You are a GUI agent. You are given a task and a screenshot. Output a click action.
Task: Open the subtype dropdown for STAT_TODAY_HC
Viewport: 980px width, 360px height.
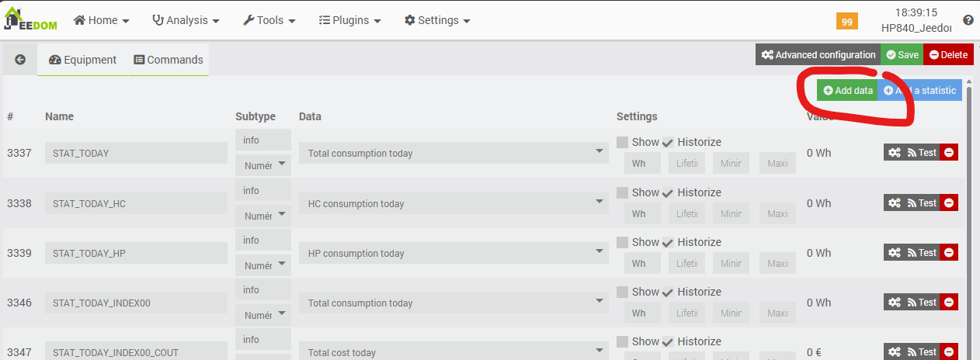263,215
